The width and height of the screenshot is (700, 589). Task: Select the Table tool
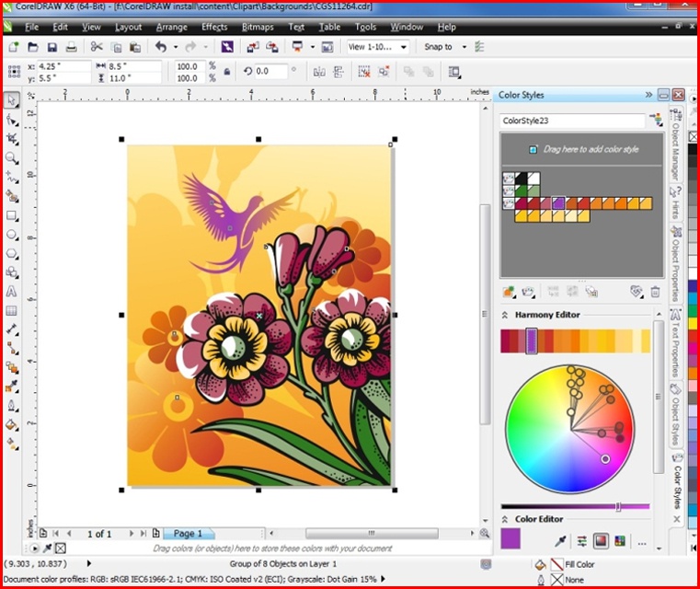point(12,311)
